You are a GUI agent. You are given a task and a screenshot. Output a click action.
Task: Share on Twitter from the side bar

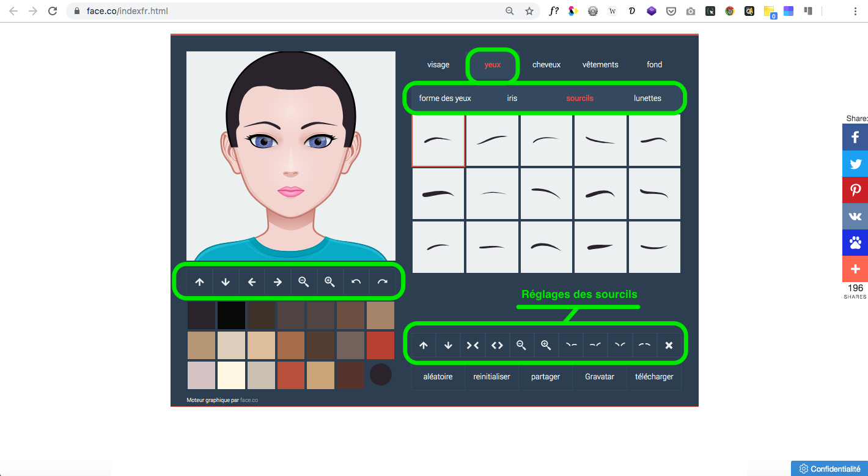(855, 163)
